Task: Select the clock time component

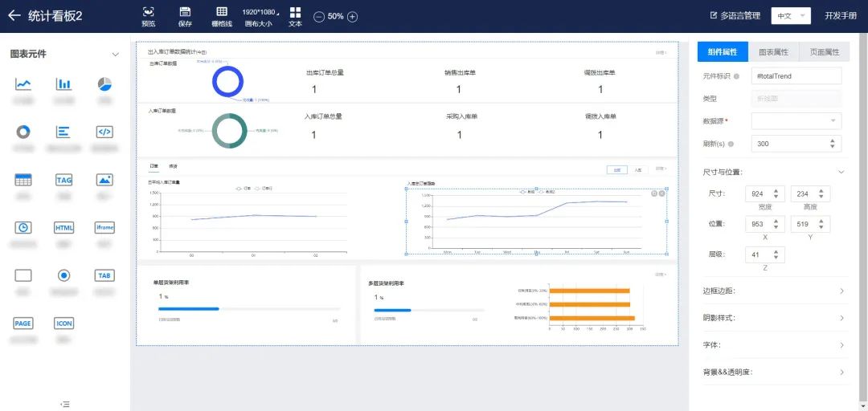Action: [23, 228]
